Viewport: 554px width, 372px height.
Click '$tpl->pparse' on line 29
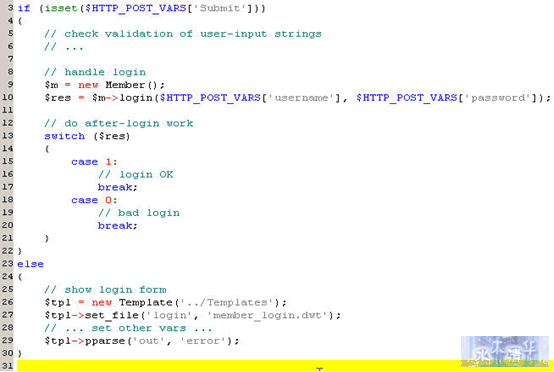85,341
